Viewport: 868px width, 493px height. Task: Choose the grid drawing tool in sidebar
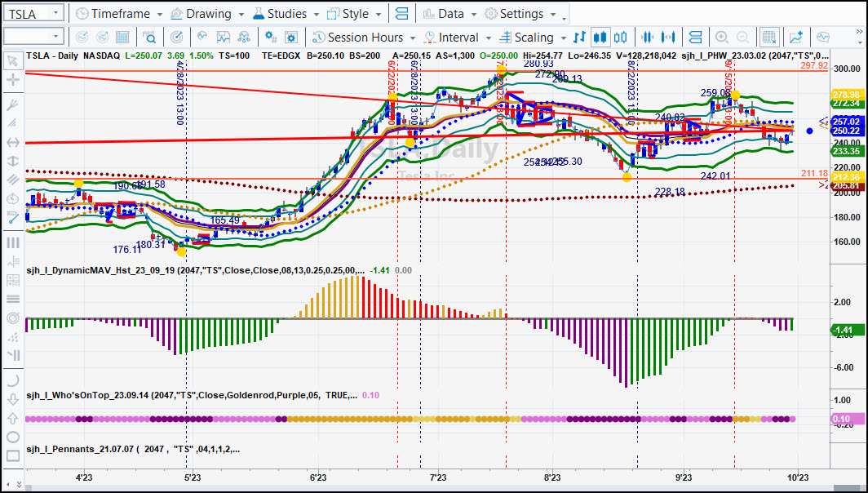point(13,280)
